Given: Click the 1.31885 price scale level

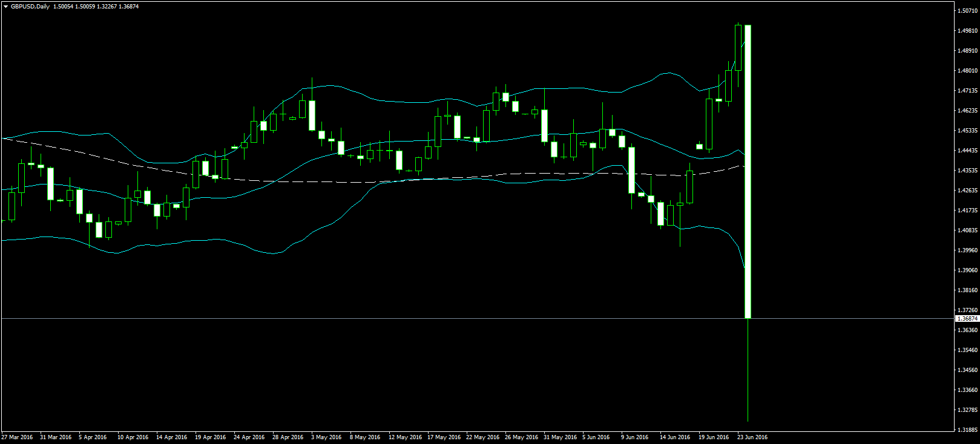Looking at the screenshot, I should click(x=967, y=430).
